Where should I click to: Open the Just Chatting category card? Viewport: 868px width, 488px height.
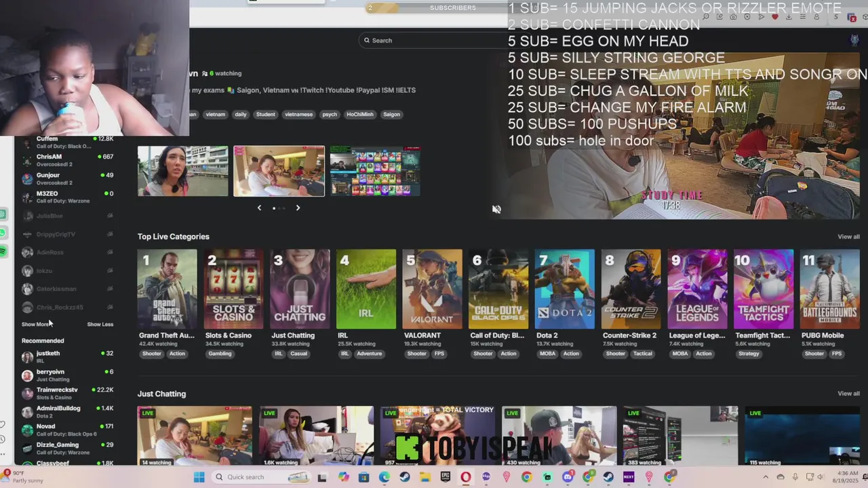300,289
